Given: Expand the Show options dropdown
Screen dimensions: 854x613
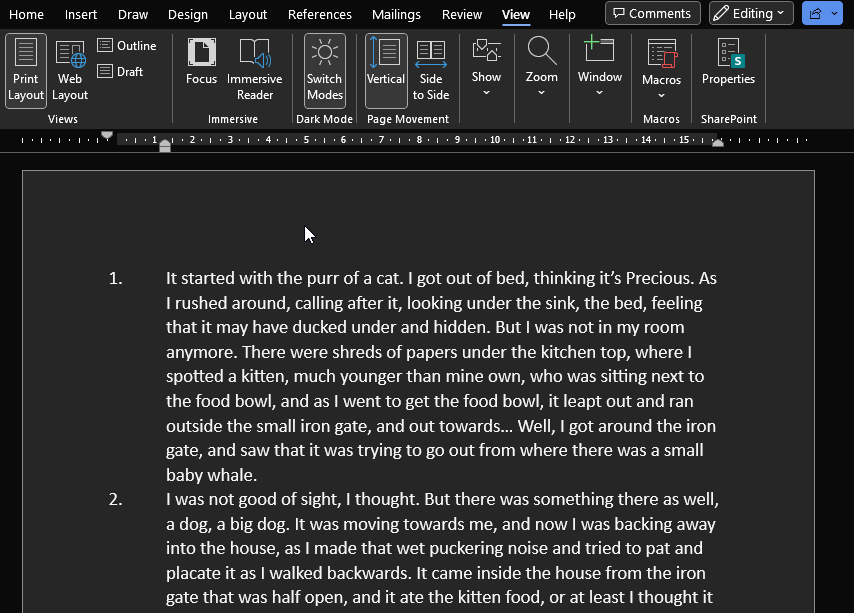Looking at the screenshot, I should click(486, 68).
